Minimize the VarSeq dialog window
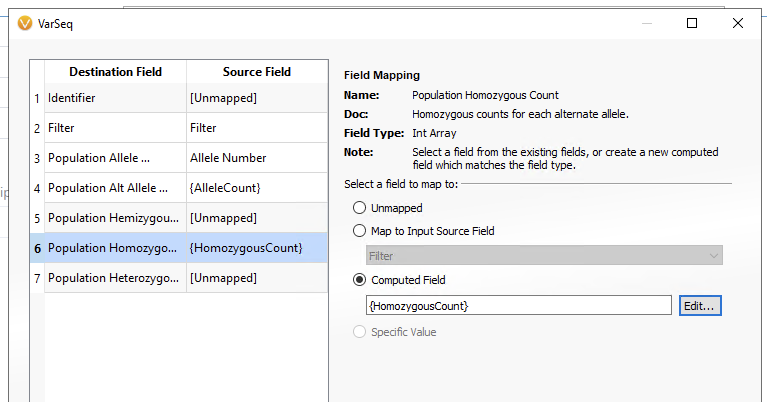767x402 pixels. click(x=647, y=23)
